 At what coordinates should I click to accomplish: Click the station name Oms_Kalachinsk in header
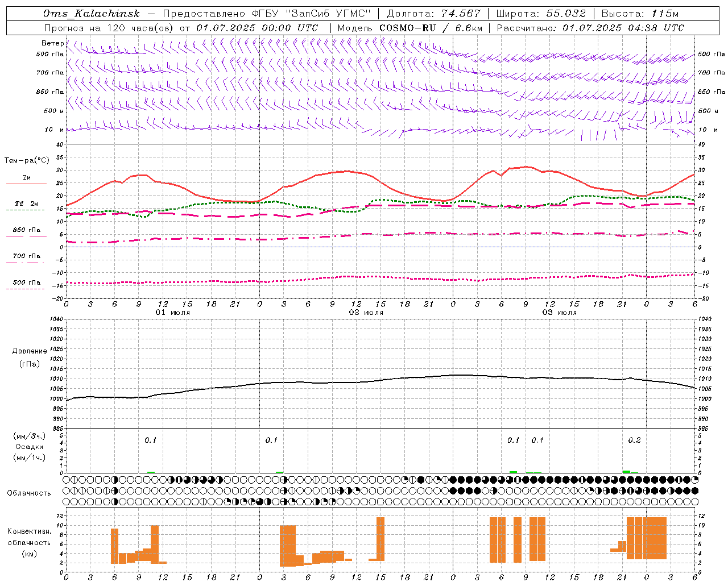pyautogui.click(x=92, y=14)
